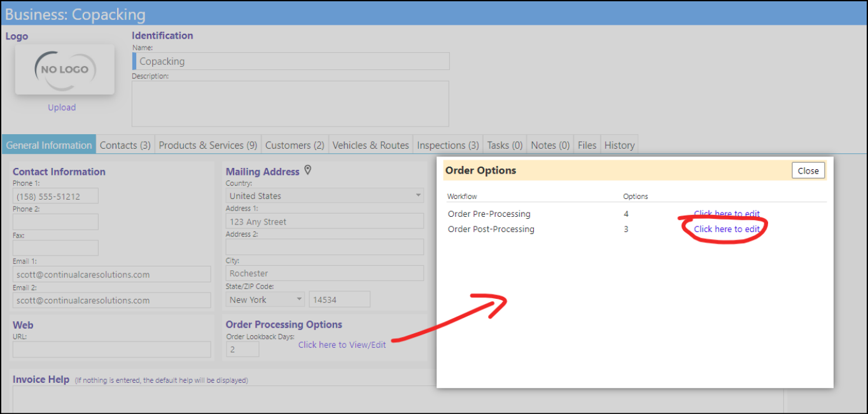Click the Invoice Help text area
The image size is (868, 414).
[398, 398]
